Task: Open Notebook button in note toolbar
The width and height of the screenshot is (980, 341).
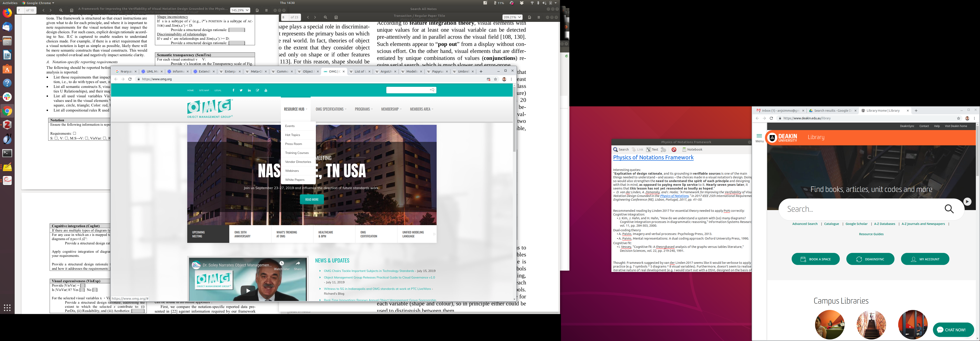Action: click(x=692, y=149)
